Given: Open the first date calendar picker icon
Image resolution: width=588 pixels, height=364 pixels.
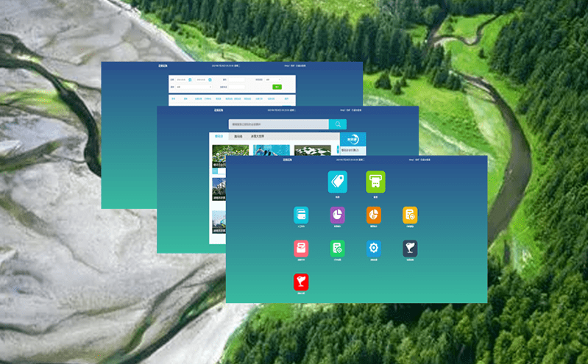Looking at the screenshot, I should [190, 79].
